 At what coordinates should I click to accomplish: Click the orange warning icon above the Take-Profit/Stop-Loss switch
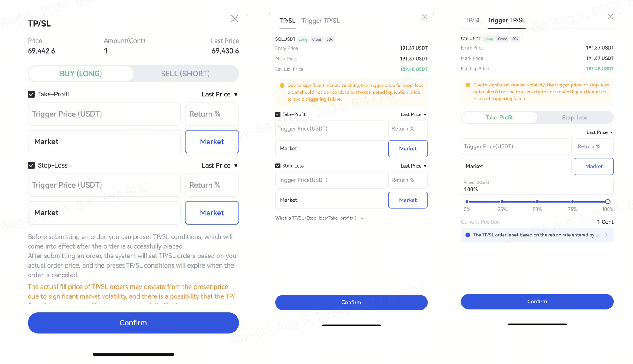[467, 85]
